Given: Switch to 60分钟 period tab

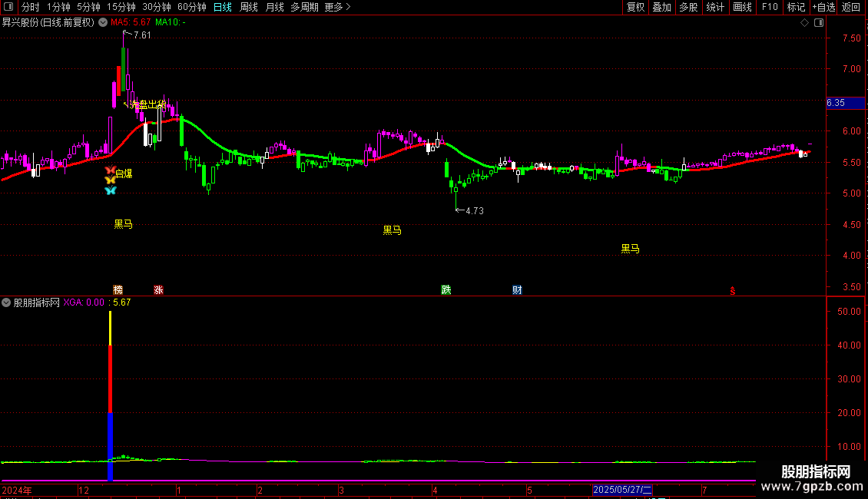Looking at the screenshot, I should click(192, 7).
